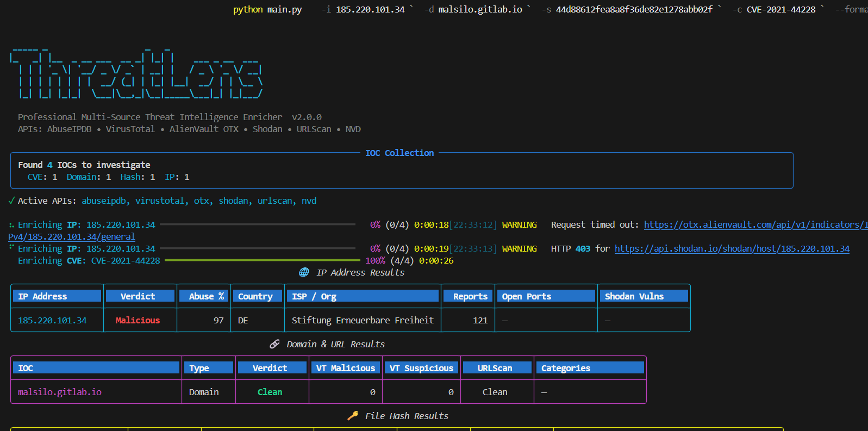Click the green checkmark before Active APIs

[11, 201]
